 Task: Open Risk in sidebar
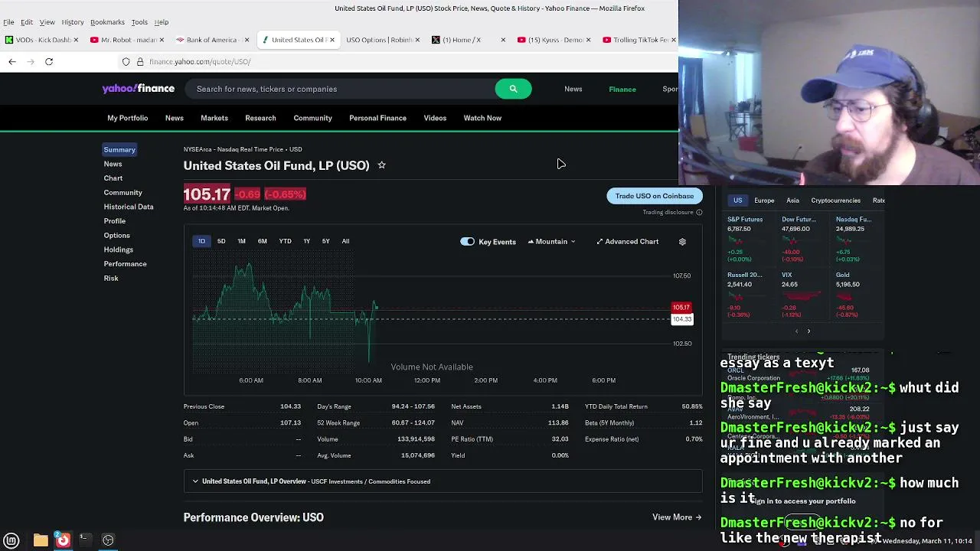click(111, 278)
